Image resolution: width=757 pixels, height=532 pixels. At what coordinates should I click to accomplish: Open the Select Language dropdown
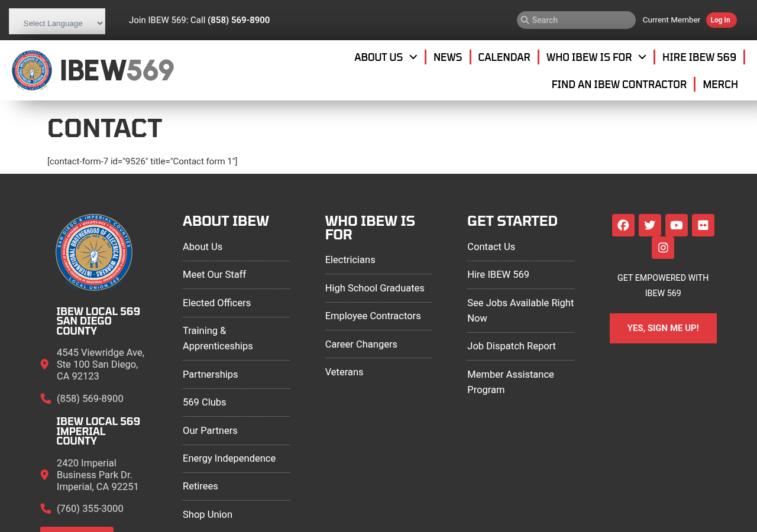pyautogui.click(x=57, y=21)
